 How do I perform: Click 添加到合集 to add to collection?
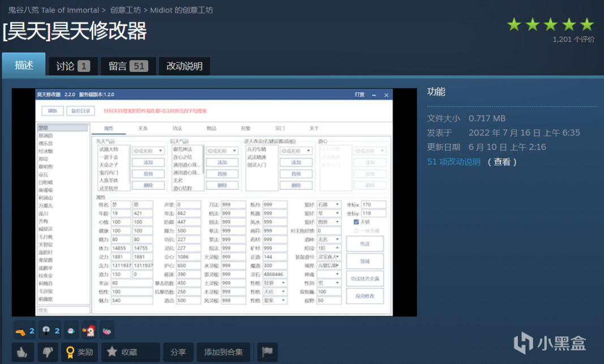(x=224, y=352)
